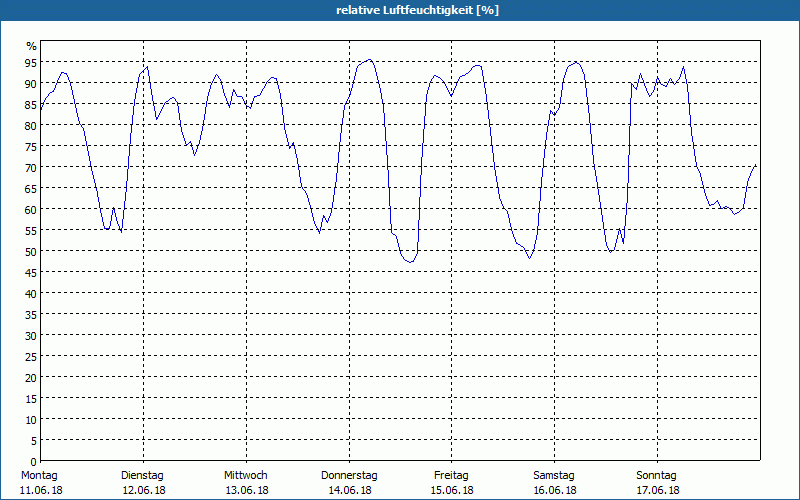800x500 pixels.
Task: Click the date label 17.06.18
Action: [657, 490]
